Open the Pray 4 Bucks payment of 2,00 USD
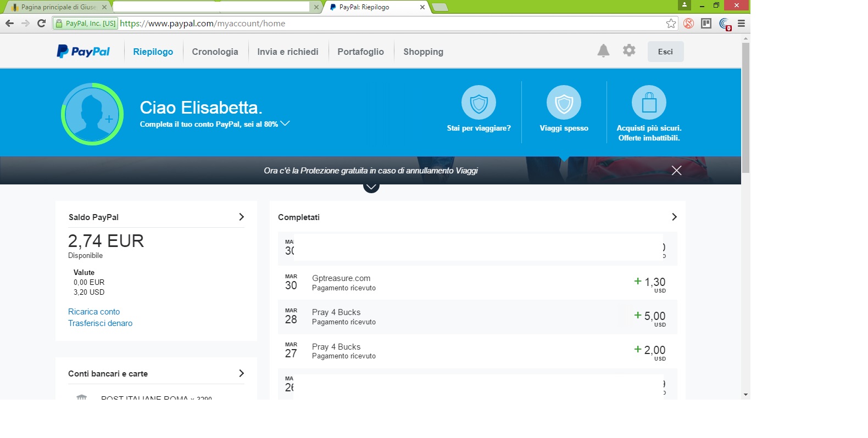 point(477,351)
